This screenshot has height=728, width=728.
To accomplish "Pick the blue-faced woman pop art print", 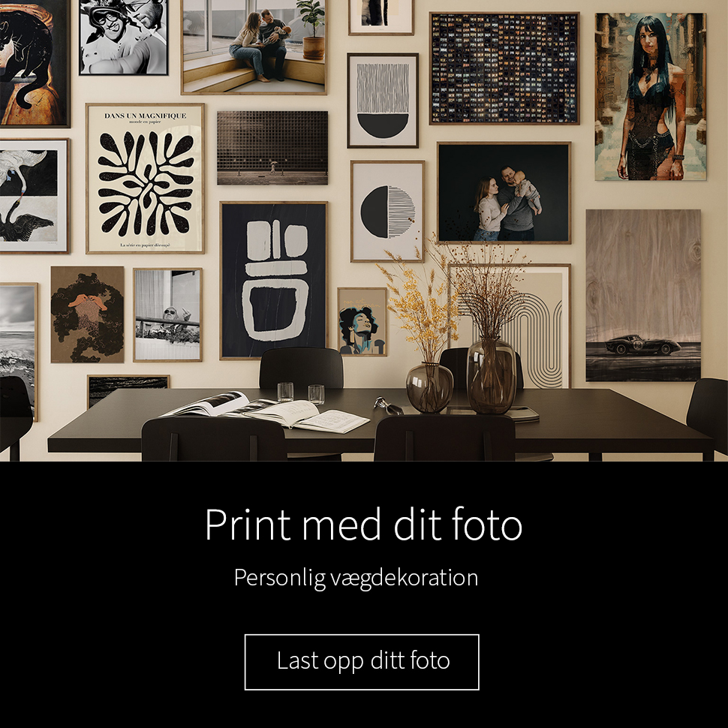I will (x=362, y=322).
